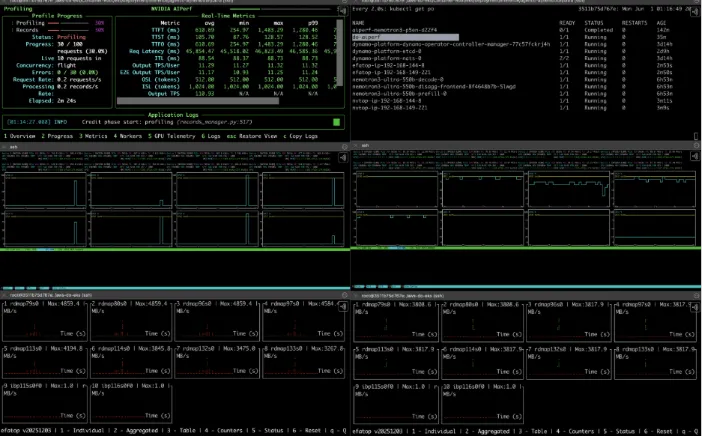Click Reset in left efatop footer

(307, 431)
